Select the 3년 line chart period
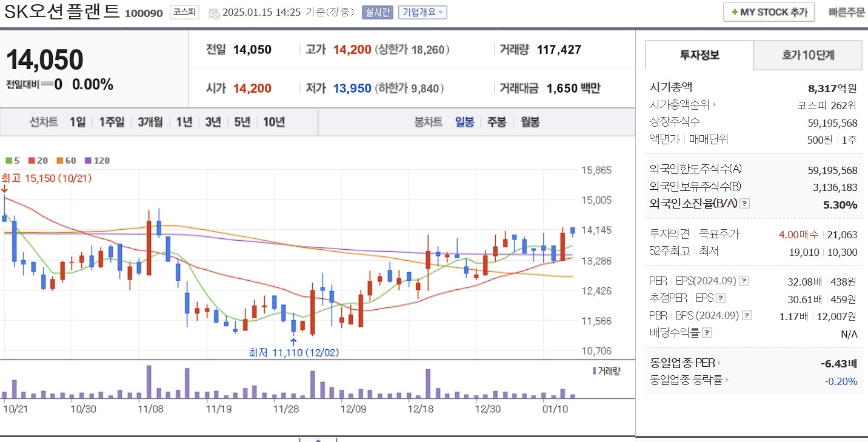The width and height of the screenshot is (868, 442). [x=213, y=122]
